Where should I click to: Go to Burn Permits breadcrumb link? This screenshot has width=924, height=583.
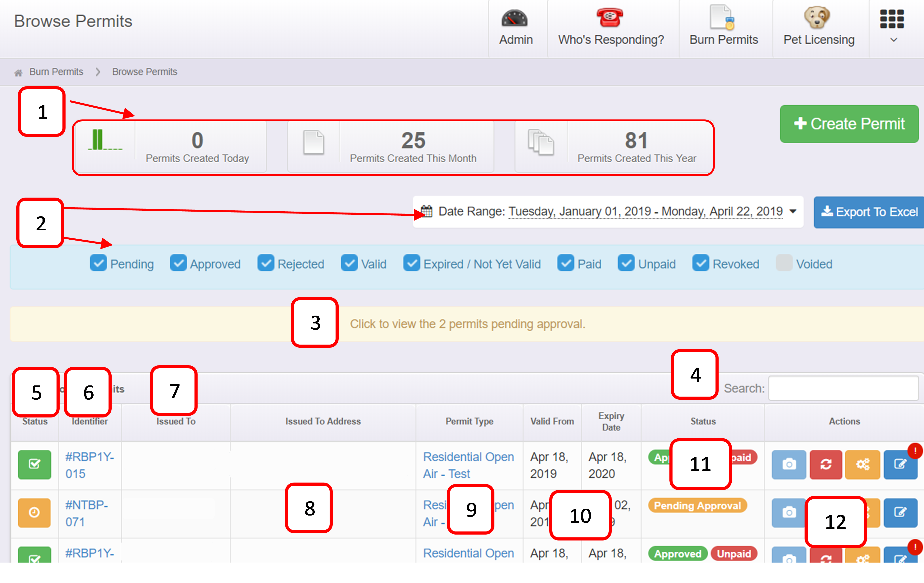tap(56, 72)
